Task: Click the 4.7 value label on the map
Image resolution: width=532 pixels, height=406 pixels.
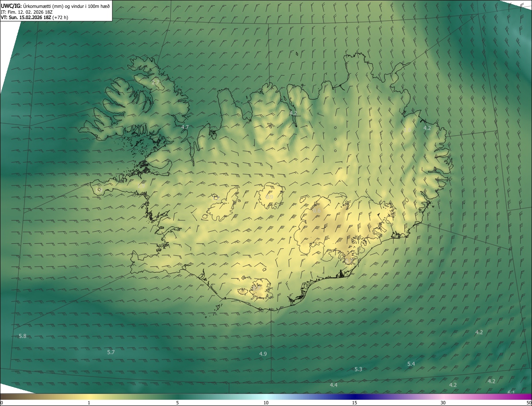Action: (185, 127)
